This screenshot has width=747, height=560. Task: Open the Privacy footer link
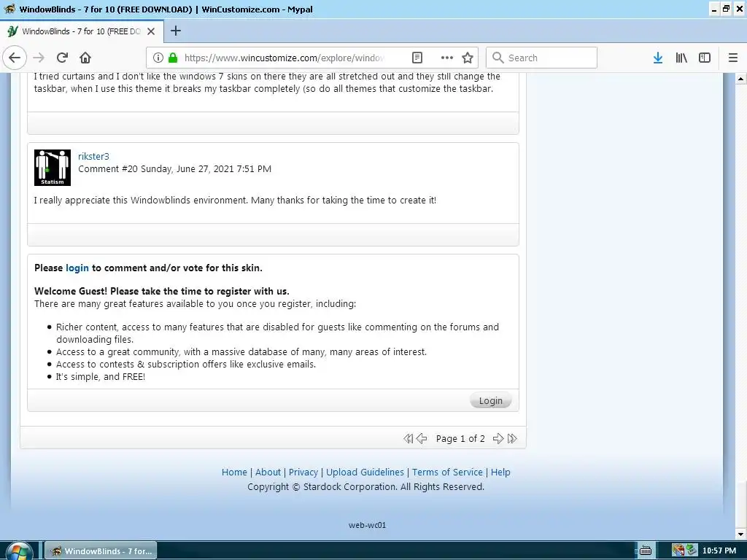[x=303, y=472]
